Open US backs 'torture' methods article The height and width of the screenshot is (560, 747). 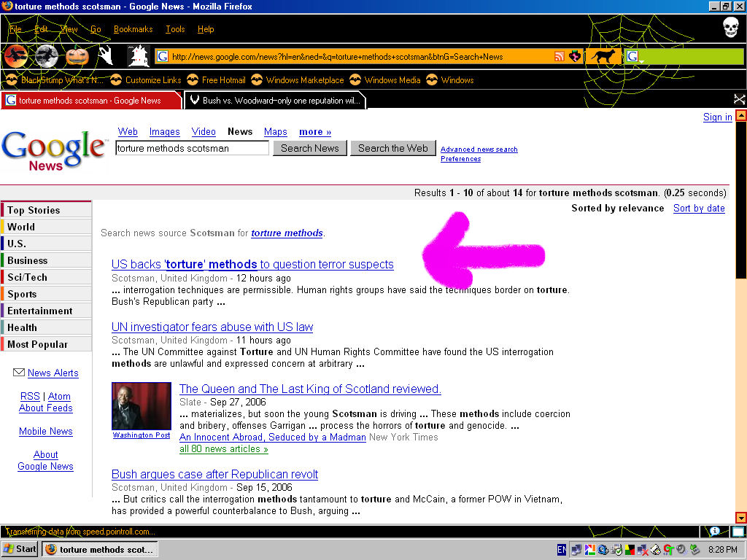[x=252, y=264]
